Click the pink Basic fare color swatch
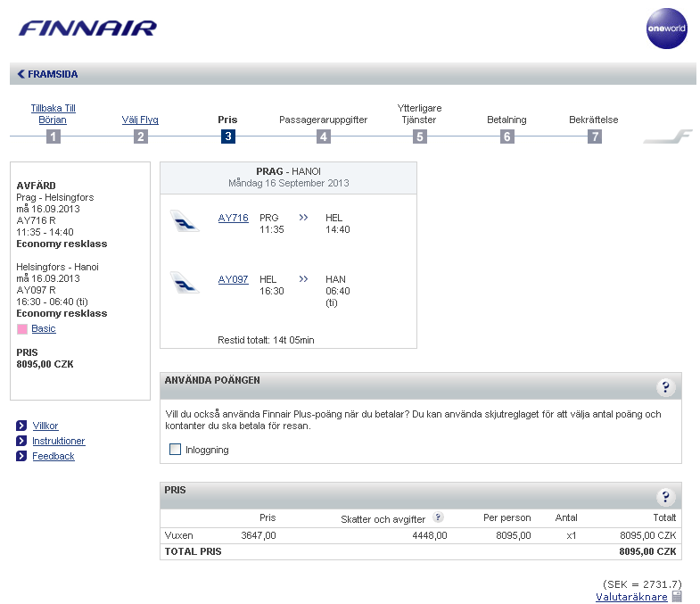700x604 pixels. coord(22,329)
